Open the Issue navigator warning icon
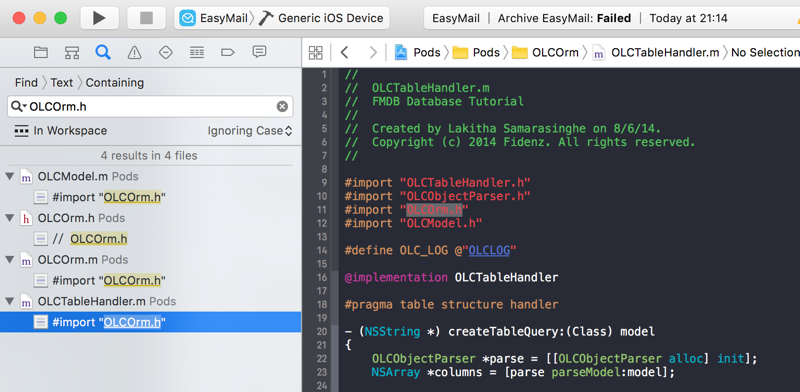Image resolution: width=800 pixels, height=392 pixels. pos(134,52)
